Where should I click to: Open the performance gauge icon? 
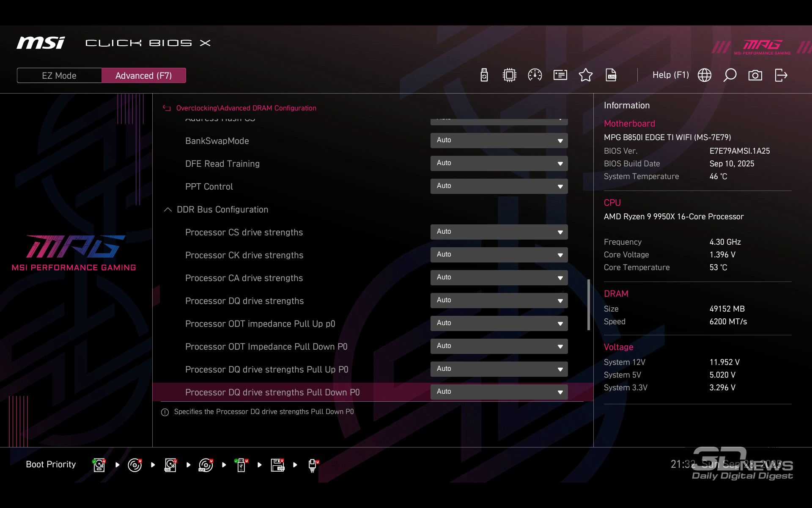[x=535, y=75]
